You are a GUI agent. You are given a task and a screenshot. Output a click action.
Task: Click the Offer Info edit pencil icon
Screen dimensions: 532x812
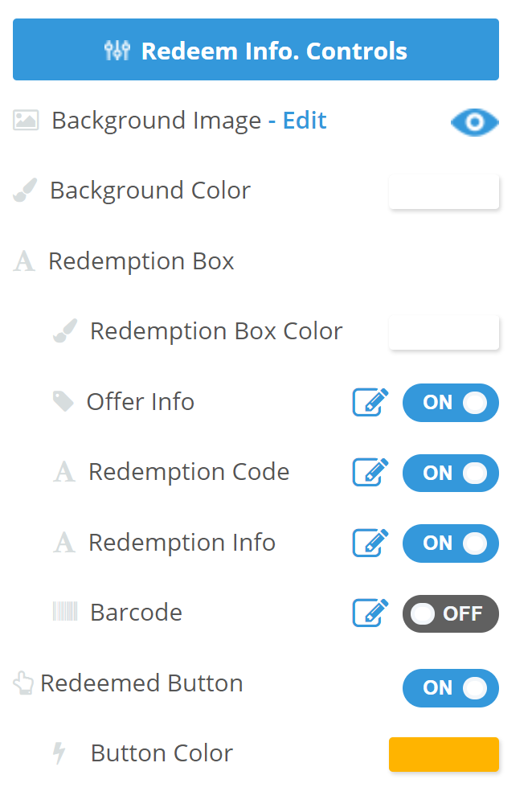click(x=370, y=402)
